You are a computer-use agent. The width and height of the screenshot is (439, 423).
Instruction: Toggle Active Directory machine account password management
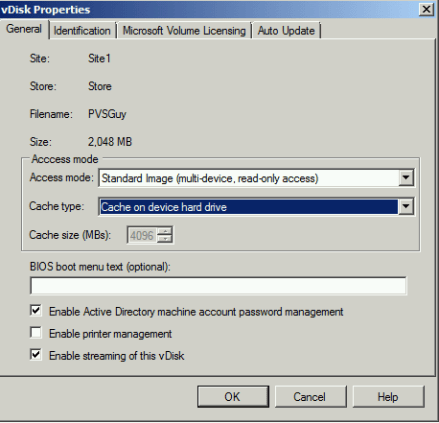click(36, 310)
